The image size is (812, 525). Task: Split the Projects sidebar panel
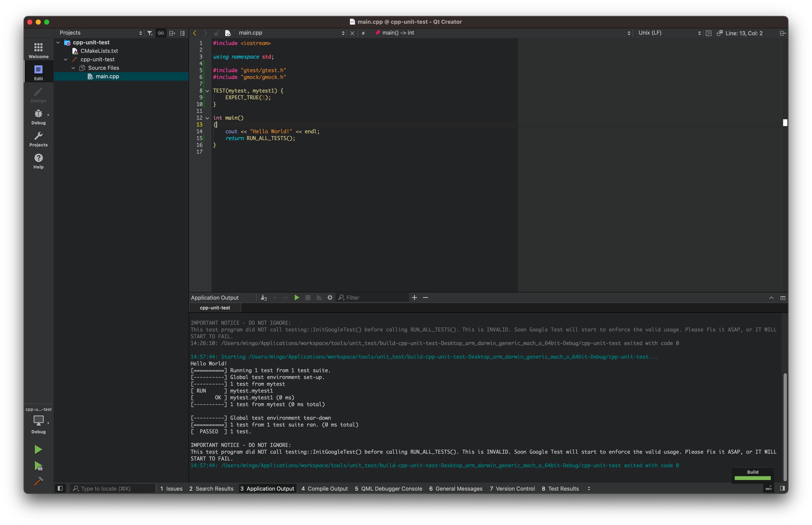[172, 33]
